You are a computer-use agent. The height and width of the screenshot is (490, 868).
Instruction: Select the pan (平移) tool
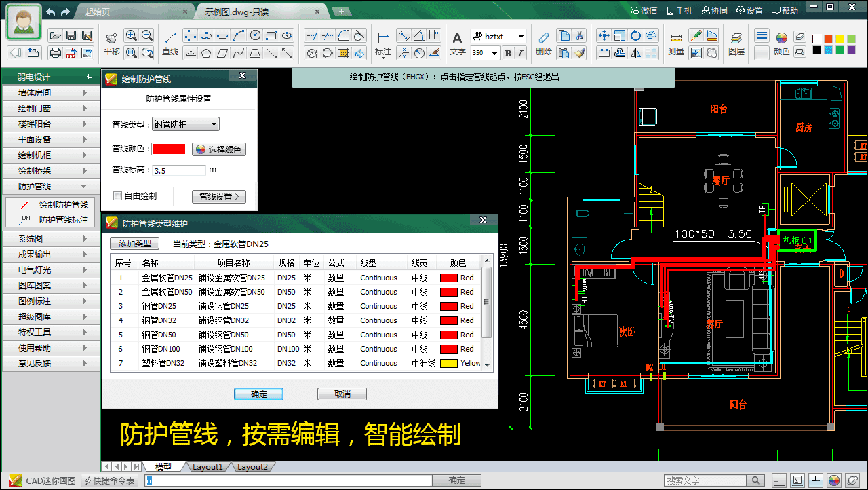(112, 43)
